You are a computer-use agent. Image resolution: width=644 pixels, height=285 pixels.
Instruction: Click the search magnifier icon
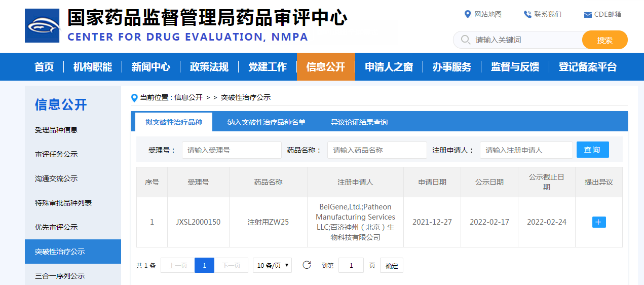tap(465, 40)
